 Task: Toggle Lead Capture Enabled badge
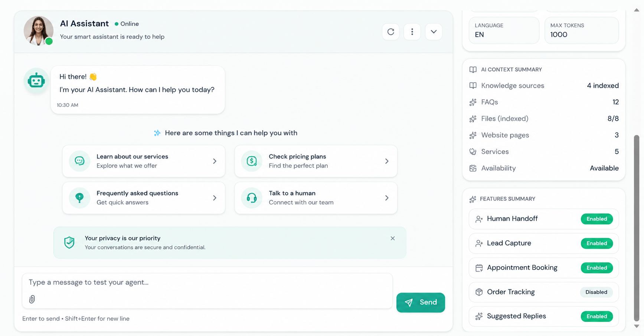pos(597,243)
